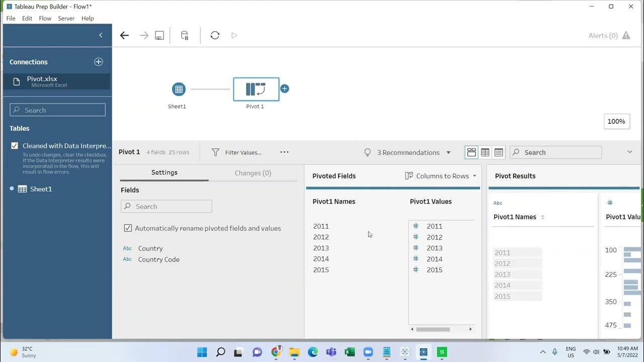Open the Settings tab
644x362 pixels.
[165, 172]
